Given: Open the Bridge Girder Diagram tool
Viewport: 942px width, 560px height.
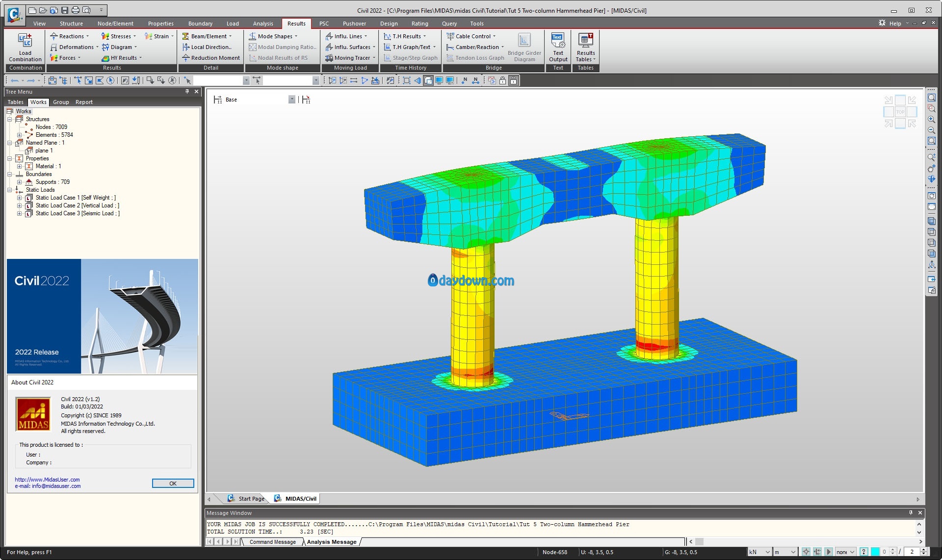Looking at the screenshot, I should point(524,48).
